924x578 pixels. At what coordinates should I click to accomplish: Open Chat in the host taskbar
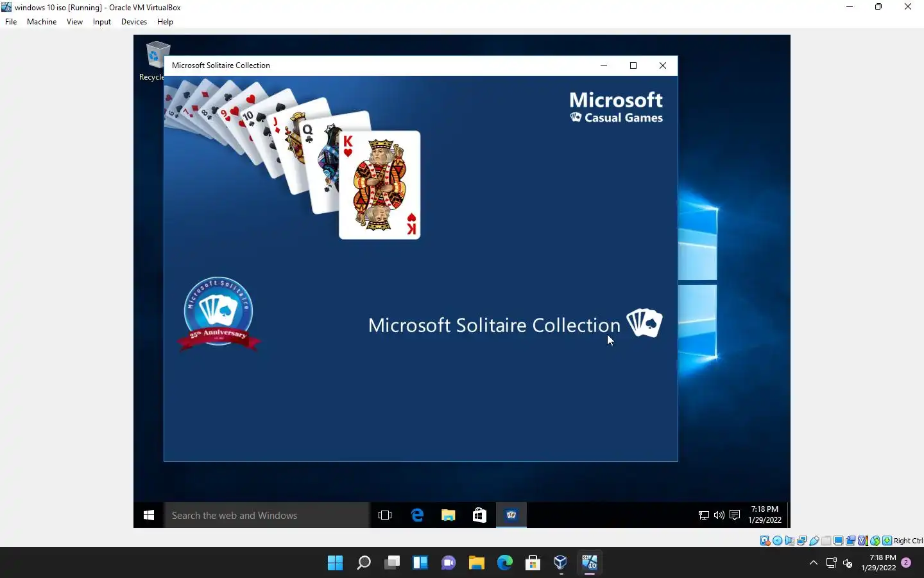click(x=449, y=563)
